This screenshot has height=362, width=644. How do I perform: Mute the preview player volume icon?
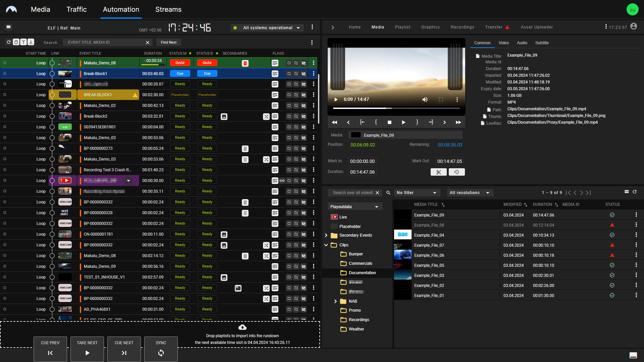pos(425,100)
